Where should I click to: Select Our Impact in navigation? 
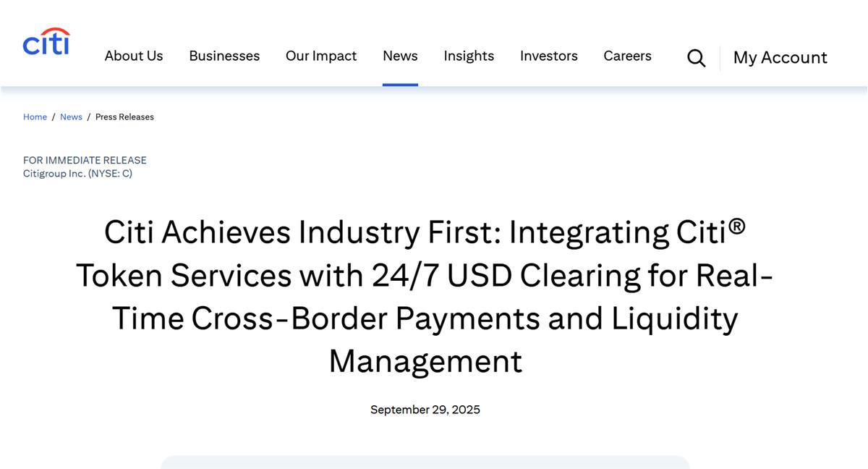tap(321, 56)
